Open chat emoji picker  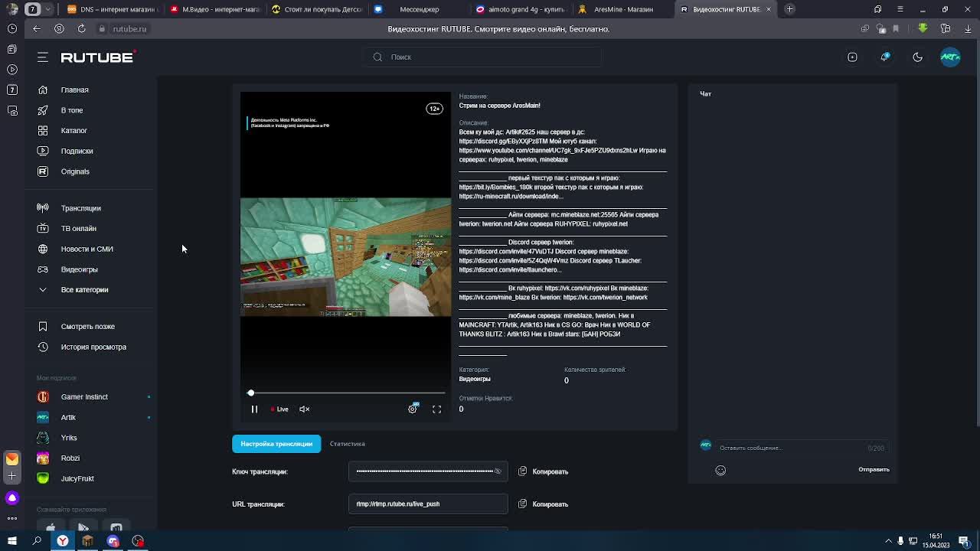pos(720,471)
